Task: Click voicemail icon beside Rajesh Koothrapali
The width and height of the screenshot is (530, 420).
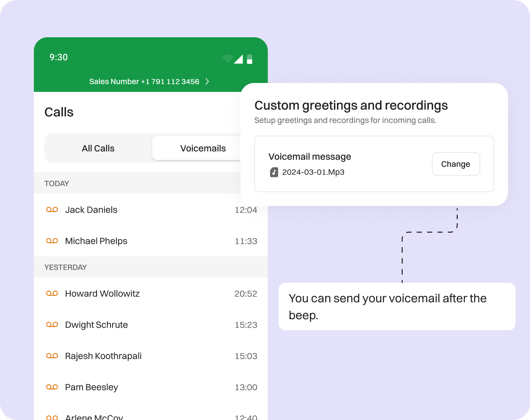Action: click(x=52, y=356)
